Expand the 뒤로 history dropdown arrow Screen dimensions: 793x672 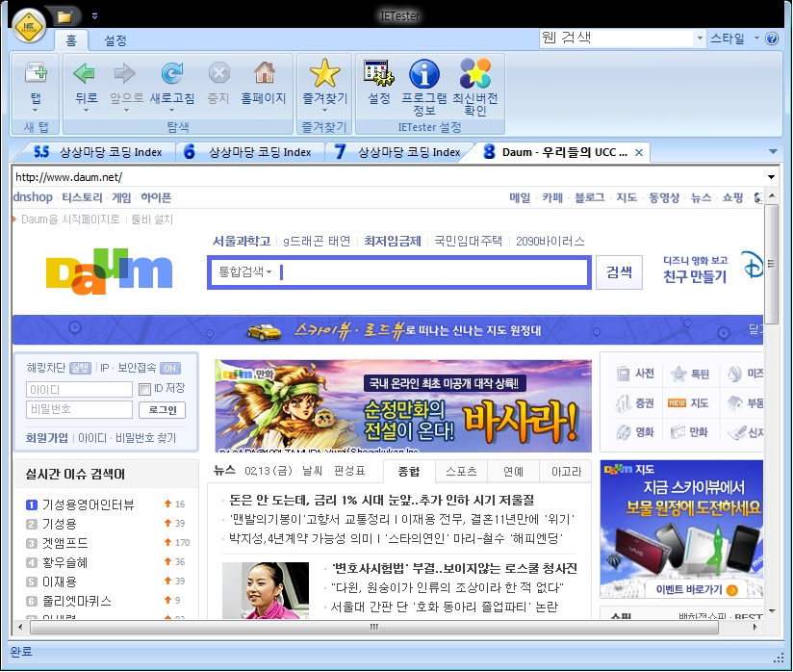[86, 110]
